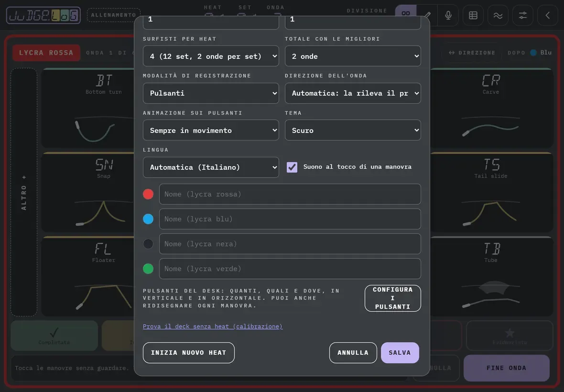Tap the Tail slide maneuver button
564x392 pixels.
491,192
